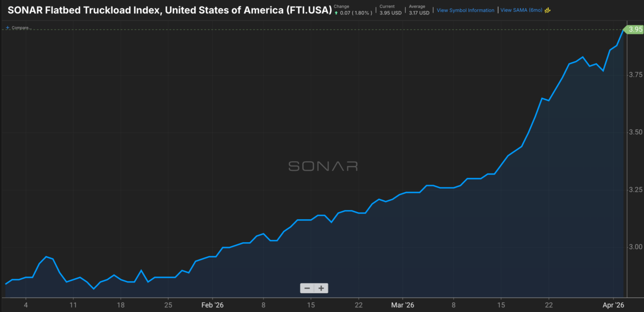Open the View SAMA (6mo) link
Image resolution: width=644 pixels, height=312 pixels.
(x=522, y=10)
